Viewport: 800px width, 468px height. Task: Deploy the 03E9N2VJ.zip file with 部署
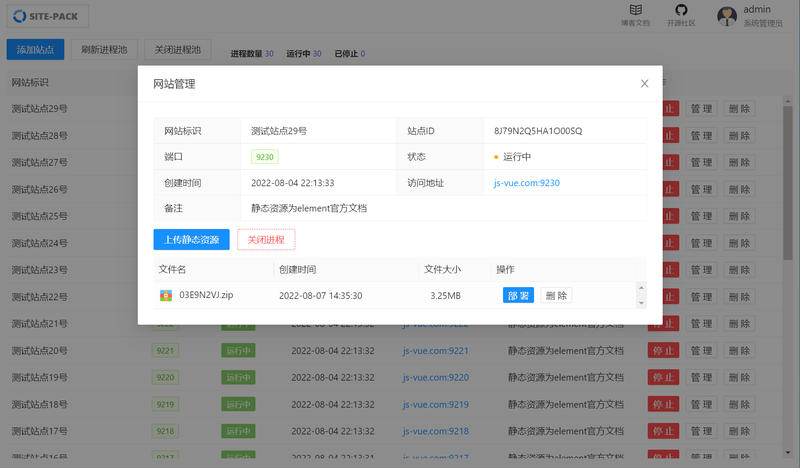[x=518, y=295]
